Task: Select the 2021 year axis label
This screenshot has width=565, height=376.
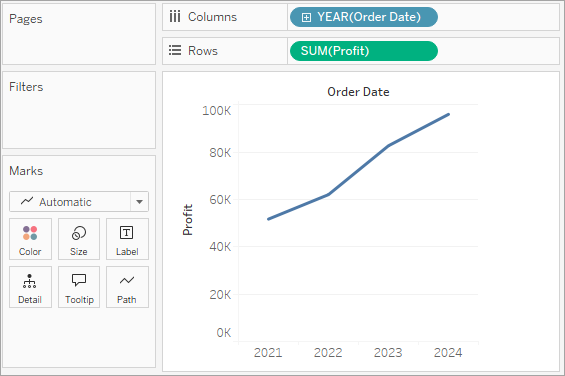Action: point(268,352)
